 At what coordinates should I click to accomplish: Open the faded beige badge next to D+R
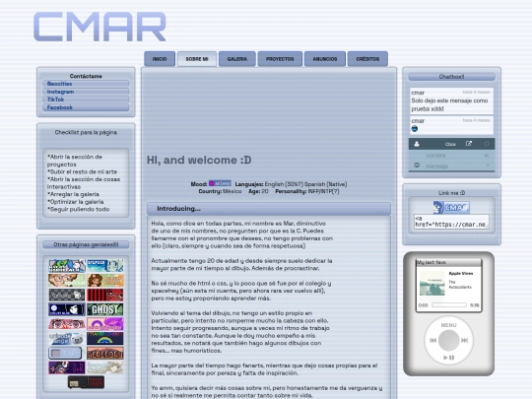(105, 367)
